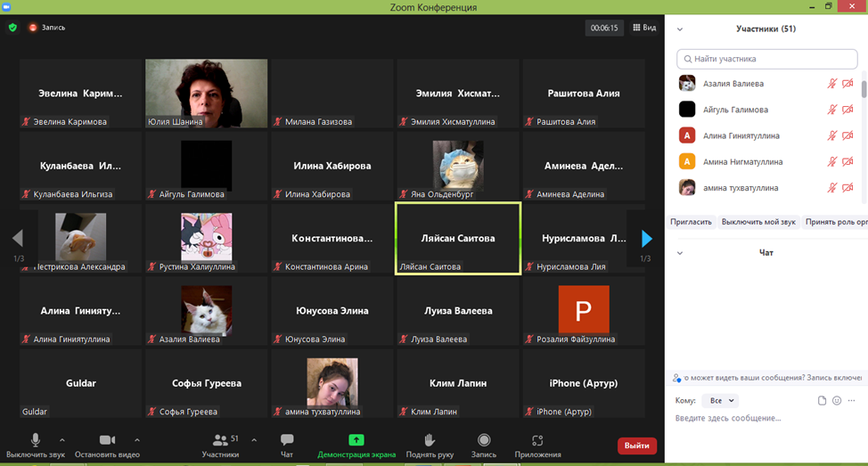The height and width of the screenshot is (466, 868).
Task: Click the Найти участника search field
Action: pos(767,59)
